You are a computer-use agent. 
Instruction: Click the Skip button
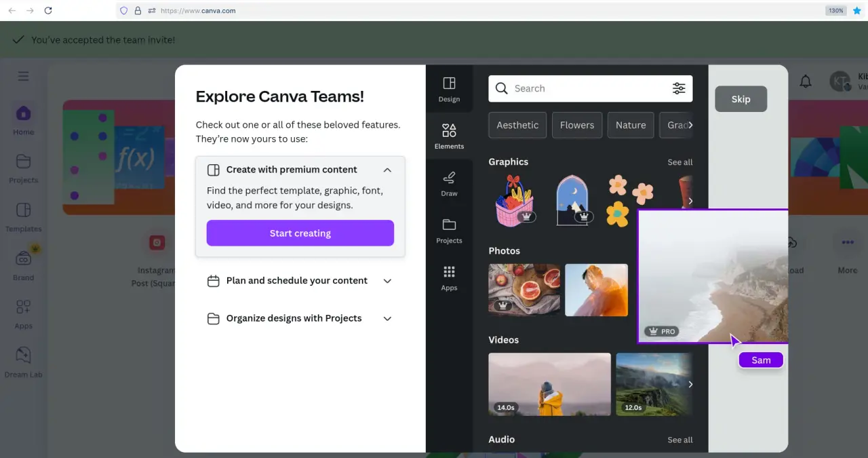click(741, 99)
